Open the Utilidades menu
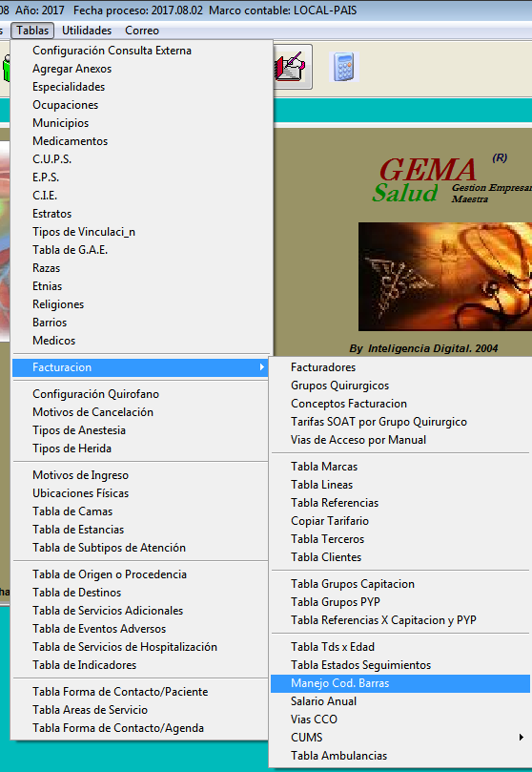The height and width of the screenshot is (772, 532). (x=87, y=31)
